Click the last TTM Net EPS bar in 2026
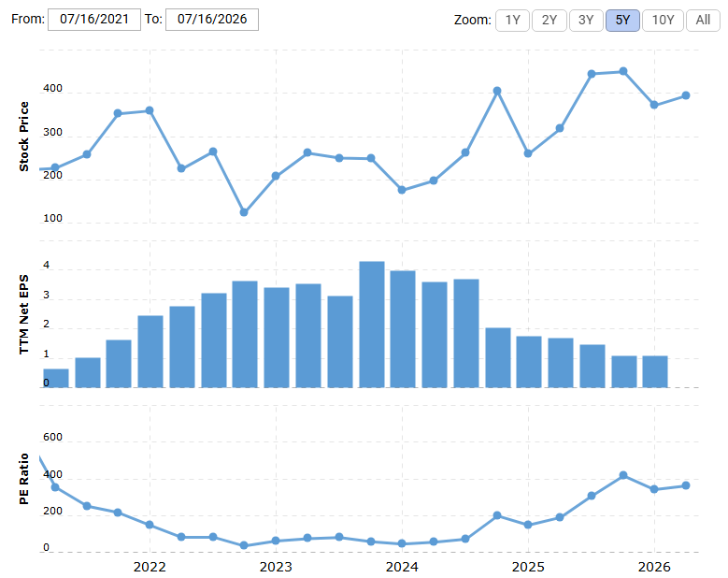Viewport: 728px width, 578px height. (655, 371)
